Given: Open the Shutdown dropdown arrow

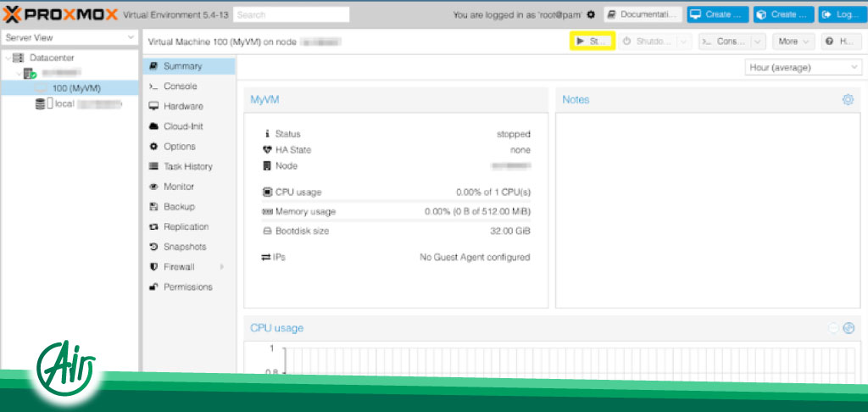Looking at the screenshot, I should (x=684, y=41).
